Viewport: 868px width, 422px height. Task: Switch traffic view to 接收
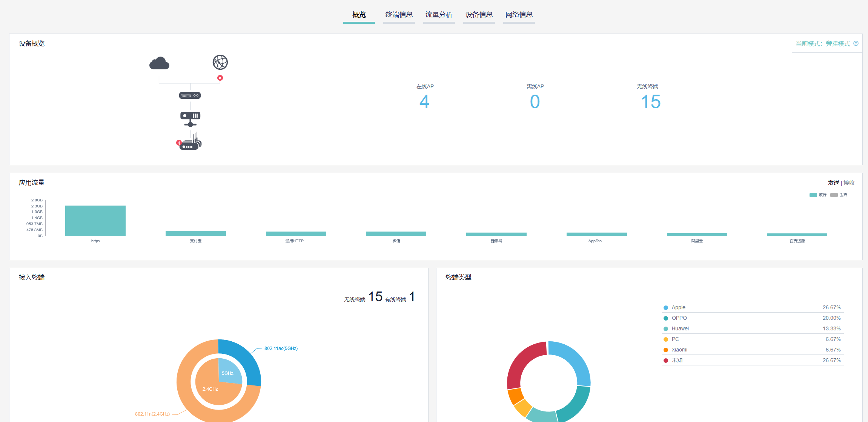(849, 183)
